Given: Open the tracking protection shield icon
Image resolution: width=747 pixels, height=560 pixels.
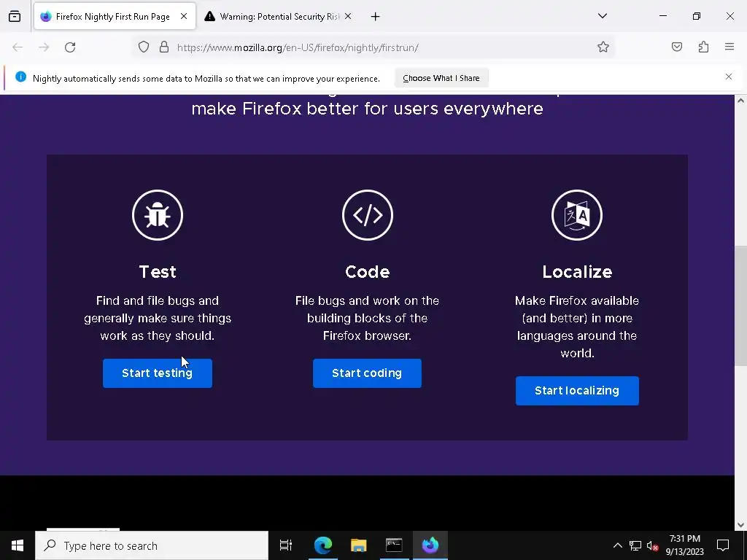Looking at the screenshot, I should (144, 47).
